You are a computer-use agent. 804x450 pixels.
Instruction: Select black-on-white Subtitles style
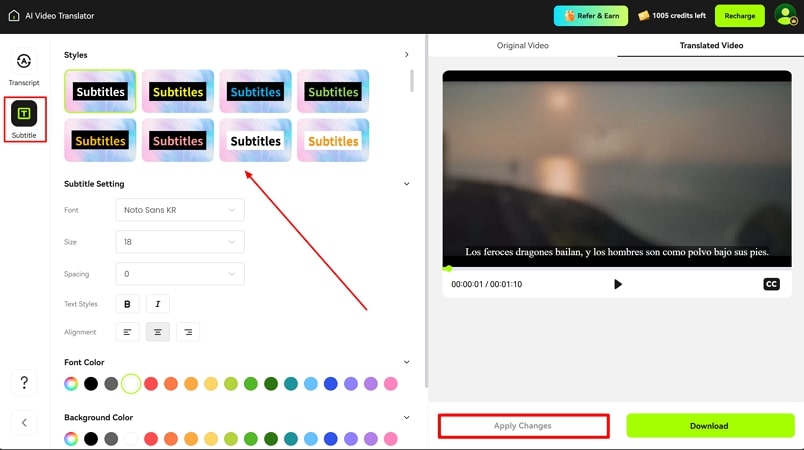tap(255, 140)
